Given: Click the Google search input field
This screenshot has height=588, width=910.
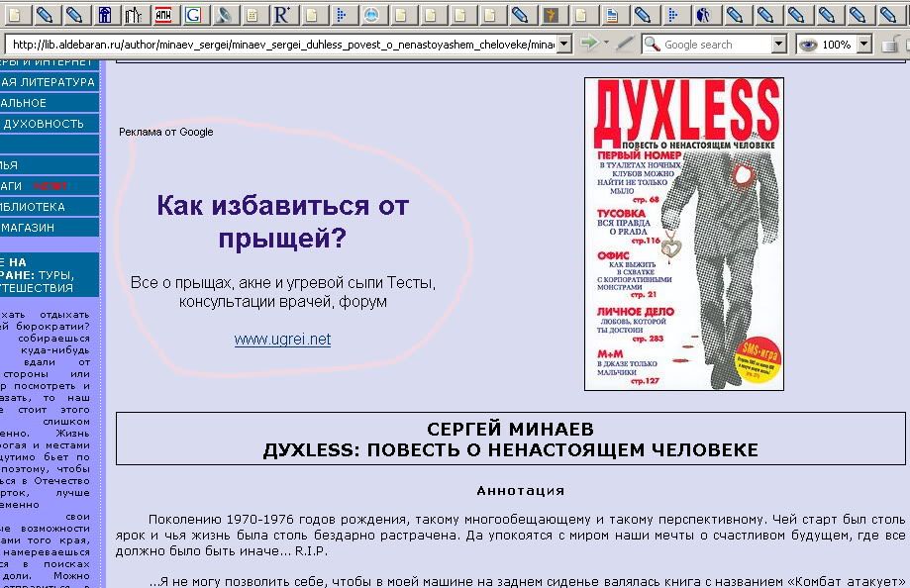Looking at the screenshot, I should [716, 45].
